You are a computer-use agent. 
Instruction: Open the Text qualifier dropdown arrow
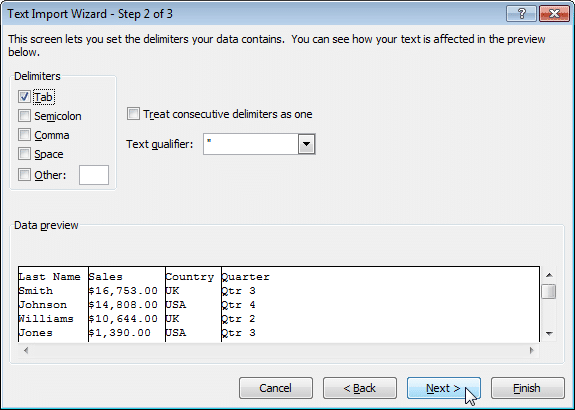pyautogui.click(x=307, y=144)
